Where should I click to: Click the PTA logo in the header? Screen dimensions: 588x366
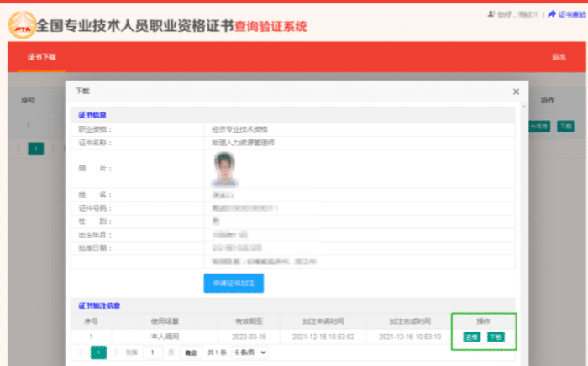point(22,25)
